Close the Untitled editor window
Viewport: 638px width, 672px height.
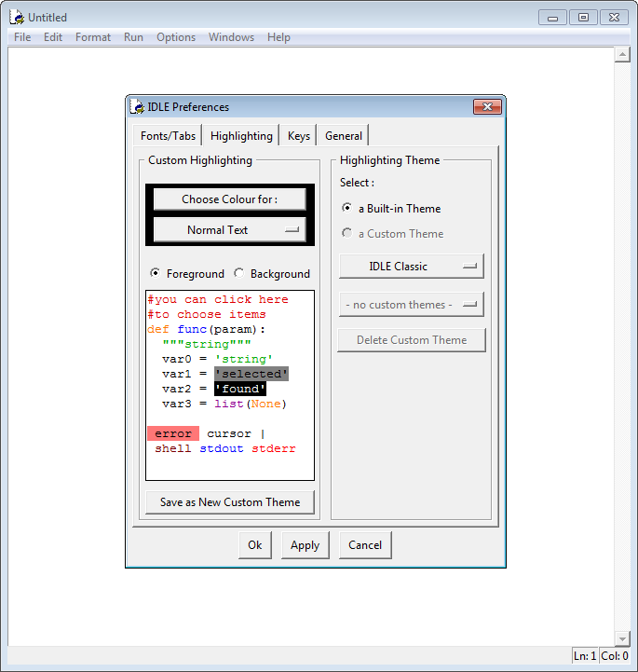(614, 18)
